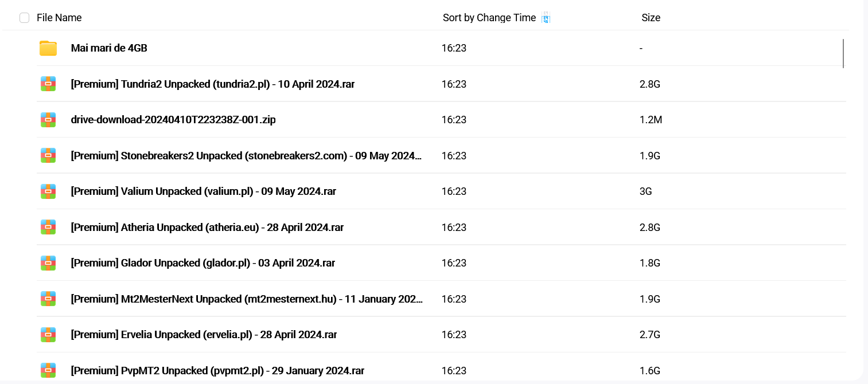
Task: Click the Size column header
Action: (x=651, y=18)
